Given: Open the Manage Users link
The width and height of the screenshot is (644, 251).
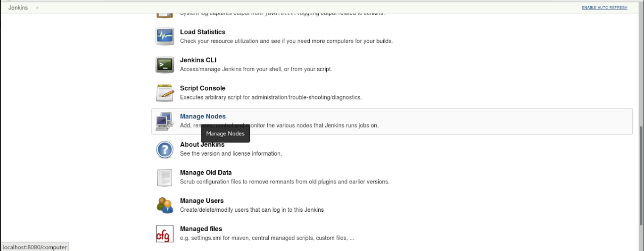Looking at the screenshot, I should 202,201.
